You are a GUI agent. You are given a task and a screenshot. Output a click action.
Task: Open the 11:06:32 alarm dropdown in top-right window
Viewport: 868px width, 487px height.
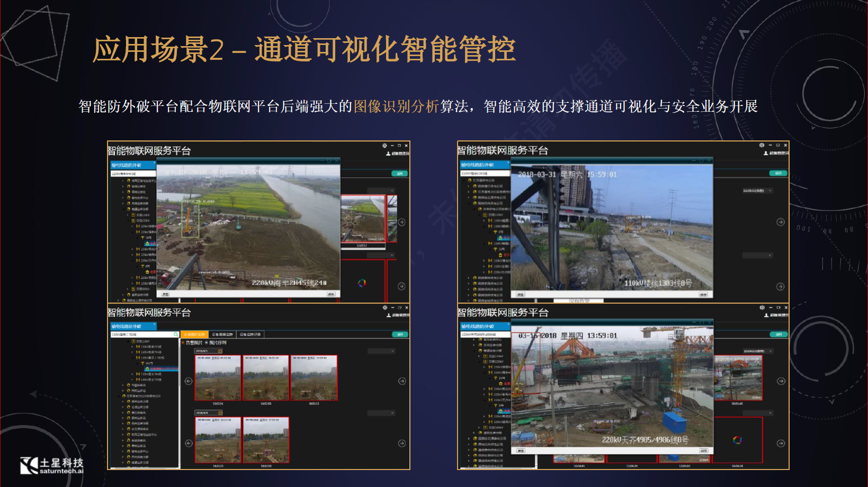(x=757, y=190)
